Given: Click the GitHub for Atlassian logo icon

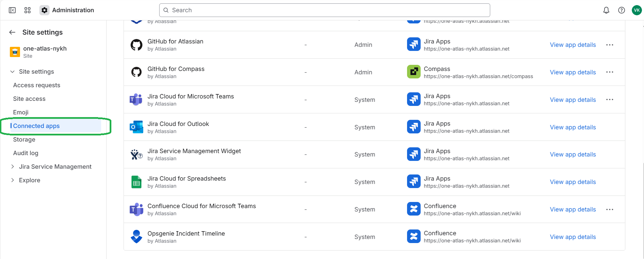Looking at the screenshot, I should [136, 45].
